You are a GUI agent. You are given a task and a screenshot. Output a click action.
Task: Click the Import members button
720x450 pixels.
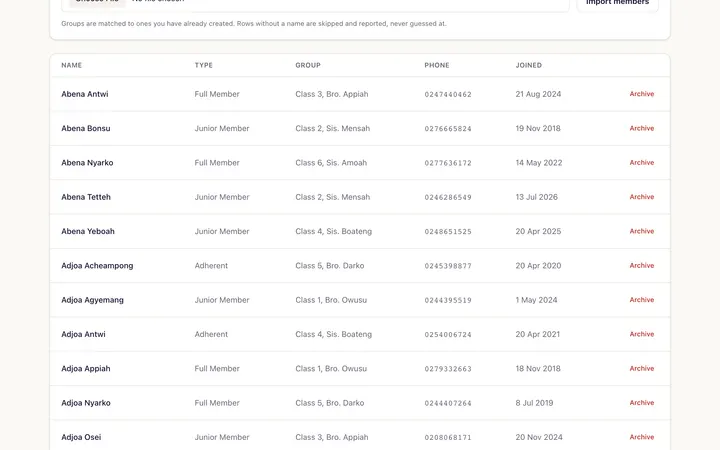coord(618,4)
